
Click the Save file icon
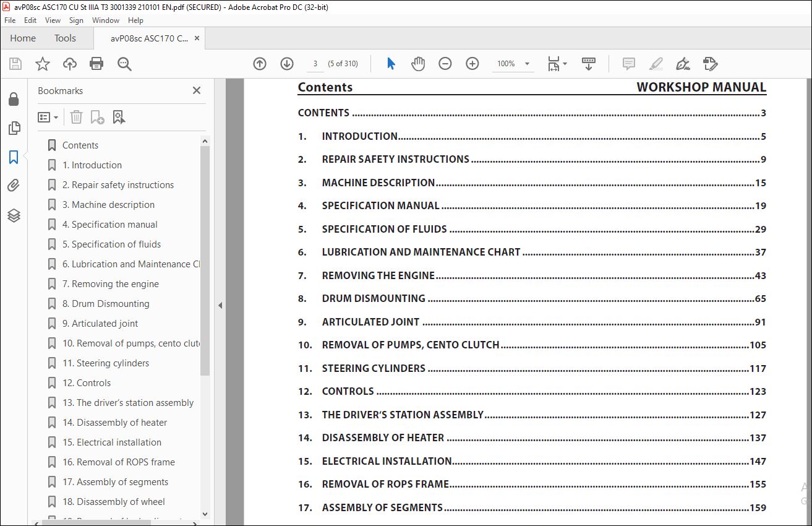click(x=15, y=64)
